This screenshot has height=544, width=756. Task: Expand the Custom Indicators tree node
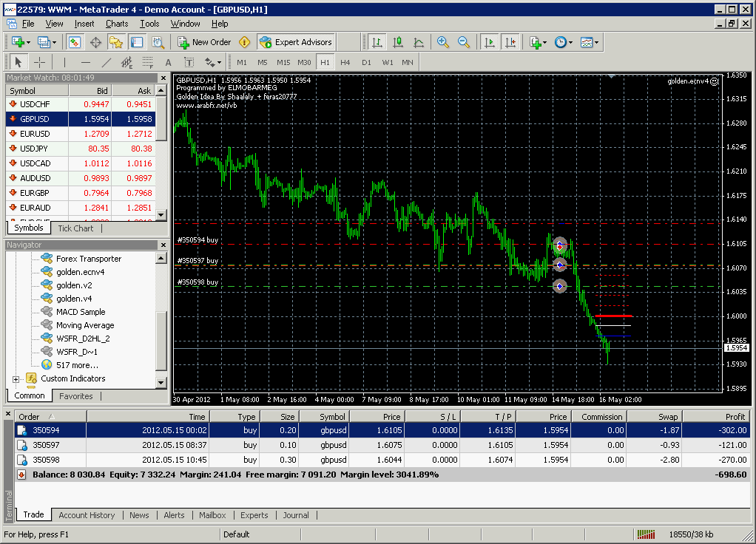pos(16,379)
